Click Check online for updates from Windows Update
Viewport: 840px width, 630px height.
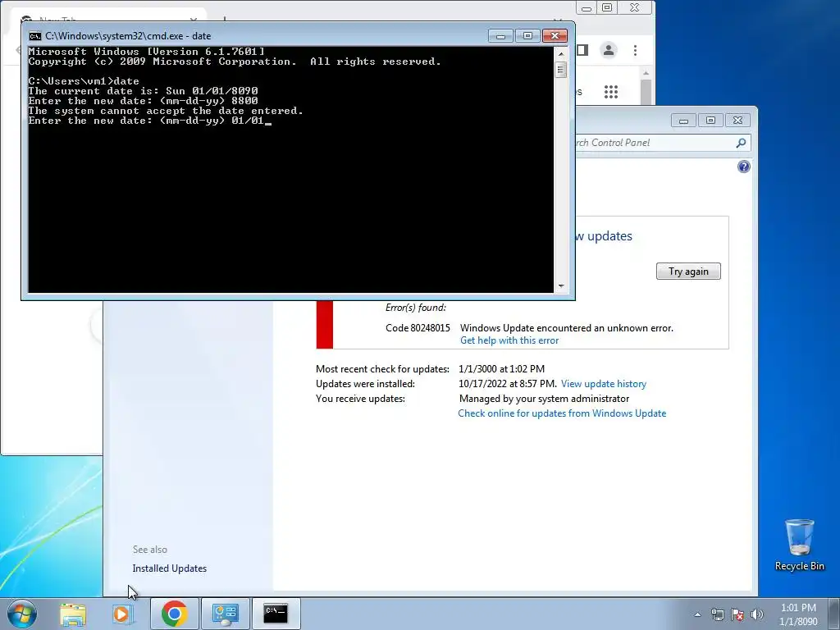tap(562, 413)
